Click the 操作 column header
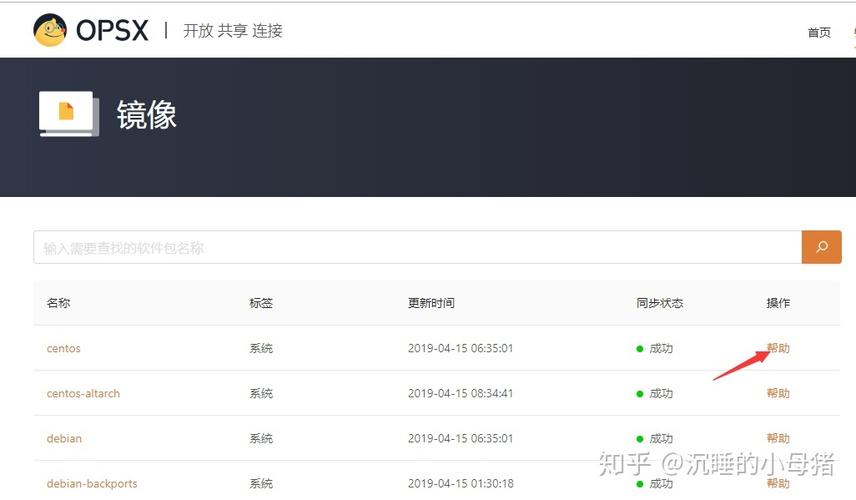 click(x=778, y=303)
